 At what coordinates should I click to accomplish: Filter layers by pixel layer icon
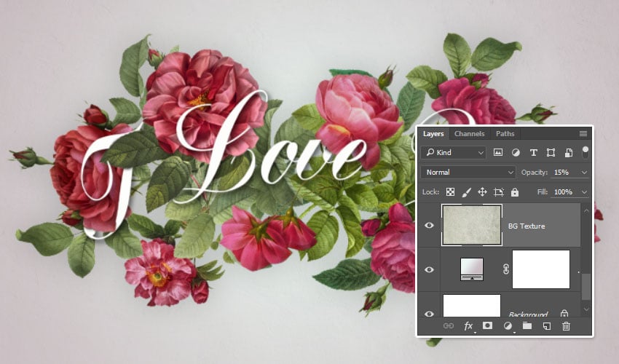[498, 152]
